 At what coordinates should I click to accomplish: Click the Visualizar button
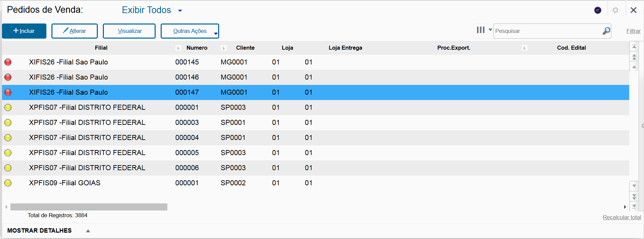coord(129,31)
